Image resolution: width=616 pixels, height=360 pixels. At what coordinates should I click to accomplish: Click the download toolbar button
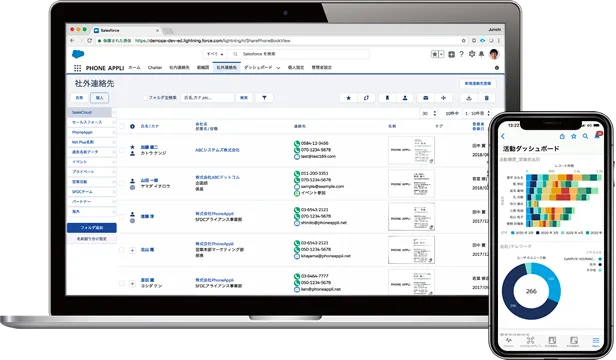(x=469, y=98)
